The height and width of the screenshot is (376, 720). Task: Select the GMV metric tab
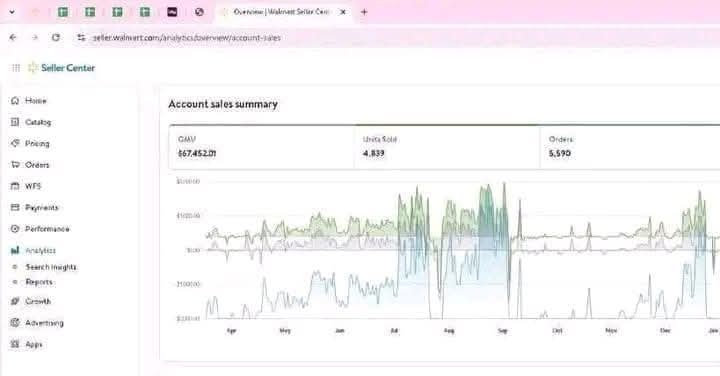pyautogui.click(x=262, y=146)
